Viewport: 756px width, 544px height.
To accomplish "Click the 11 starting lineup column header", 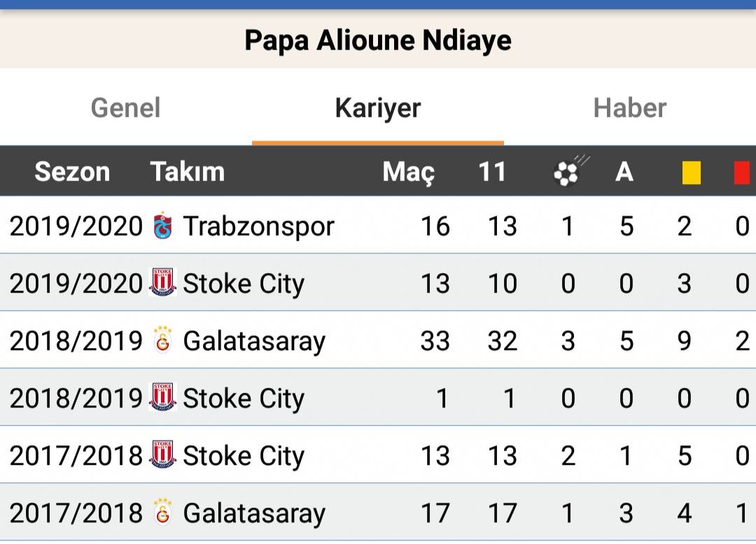I will 492,172.
